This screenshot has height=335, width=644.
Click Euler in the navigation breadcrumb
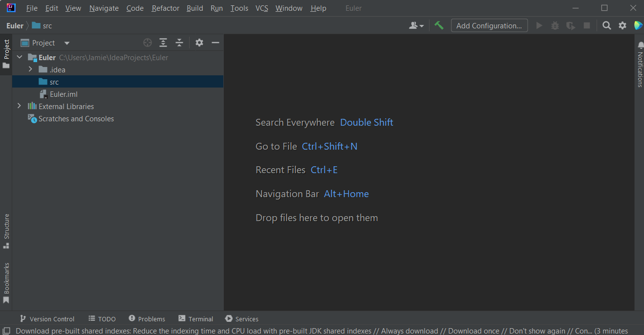15,26
